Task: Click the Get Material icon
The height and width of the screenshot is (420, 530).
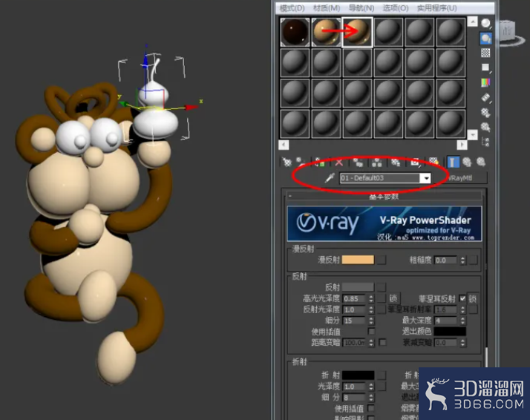Action: 287,163
